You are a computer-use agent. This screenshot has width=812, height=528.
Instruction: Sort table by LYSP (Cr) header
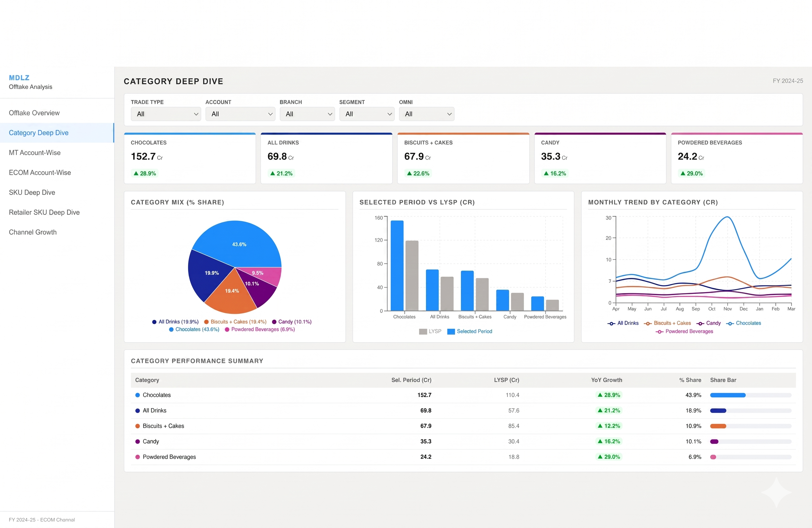click(x=506, y=380)
